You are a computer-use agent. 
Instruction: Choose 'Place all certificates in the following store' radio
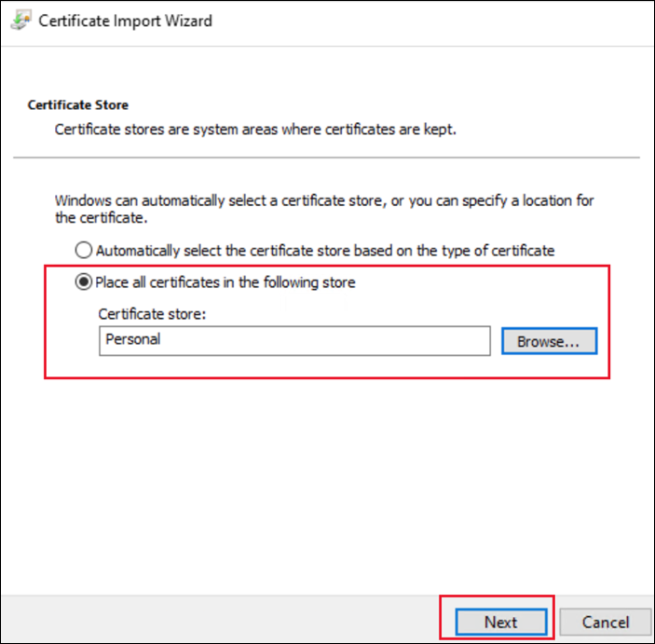tap(84, 281)
